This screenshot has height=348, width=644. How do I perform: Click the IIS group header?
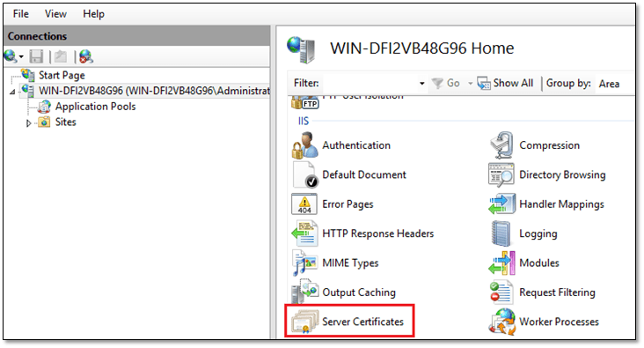pos(304,121)
